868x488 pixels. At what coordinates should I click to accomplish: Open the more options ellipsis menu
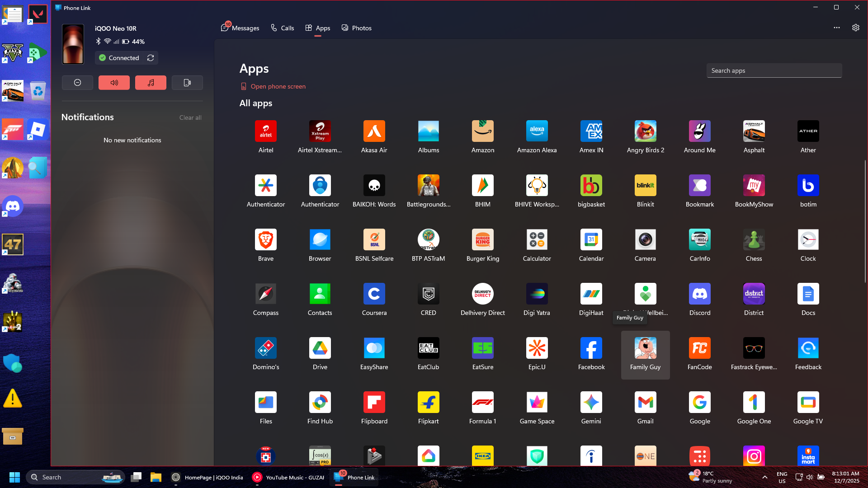click(836, 28)
